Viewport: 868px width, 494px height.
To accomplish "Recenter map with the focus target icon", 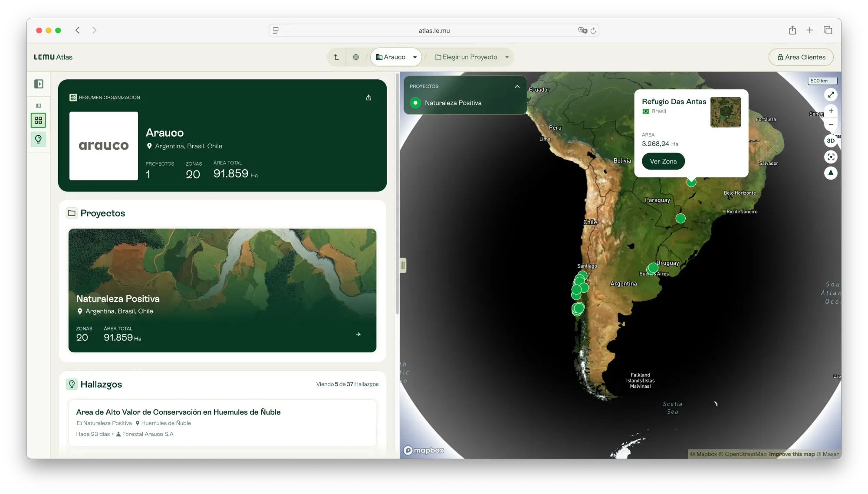I will click(x=831, y=157).
